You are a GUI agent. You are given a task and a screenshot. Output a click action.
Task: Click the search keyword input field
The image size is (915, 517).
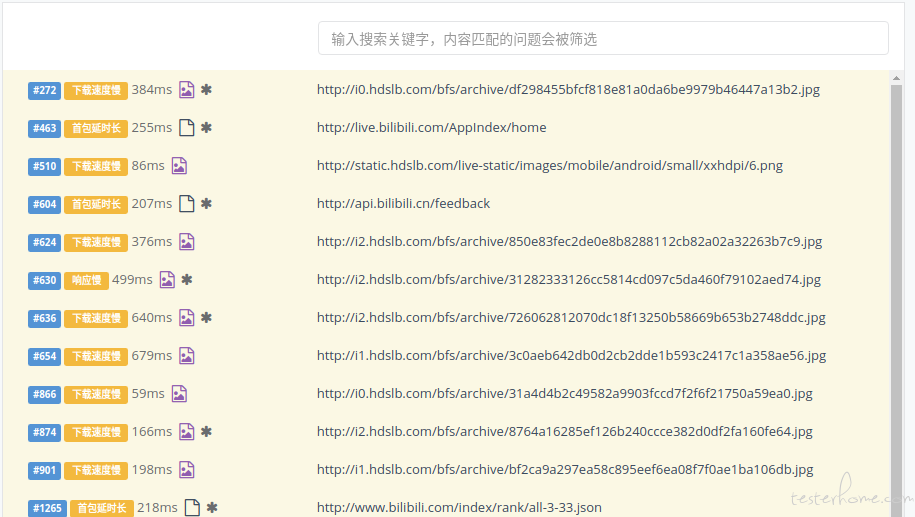[x=603, y=39]
